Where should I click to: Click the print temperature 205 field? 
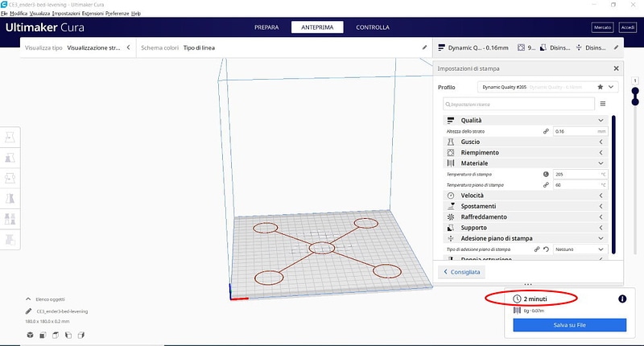pyautogui.click(x=580, y=174)
